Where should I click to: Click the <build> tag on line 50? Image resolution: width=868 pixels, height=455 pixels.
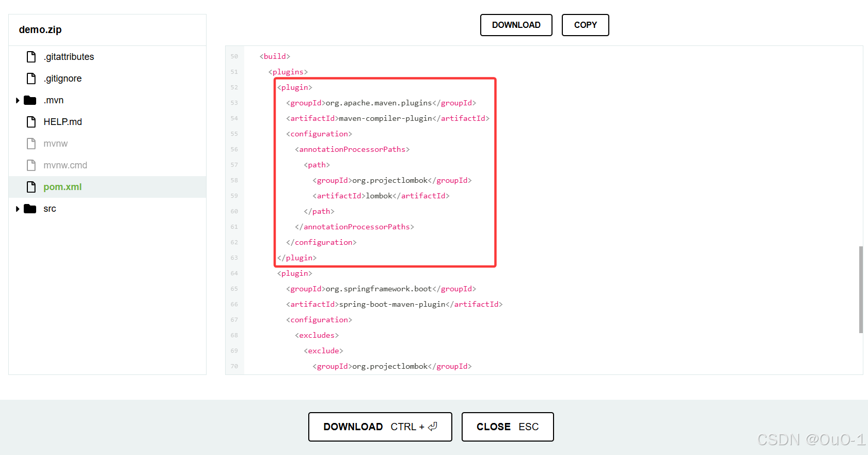[x=275, y=56]
